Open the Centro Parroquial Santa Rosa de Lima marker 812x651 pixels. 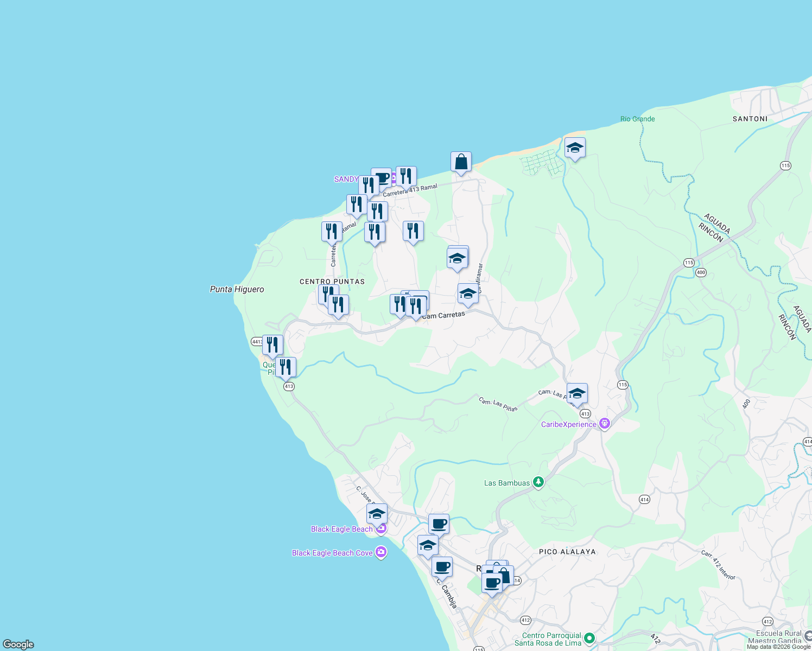589,639
